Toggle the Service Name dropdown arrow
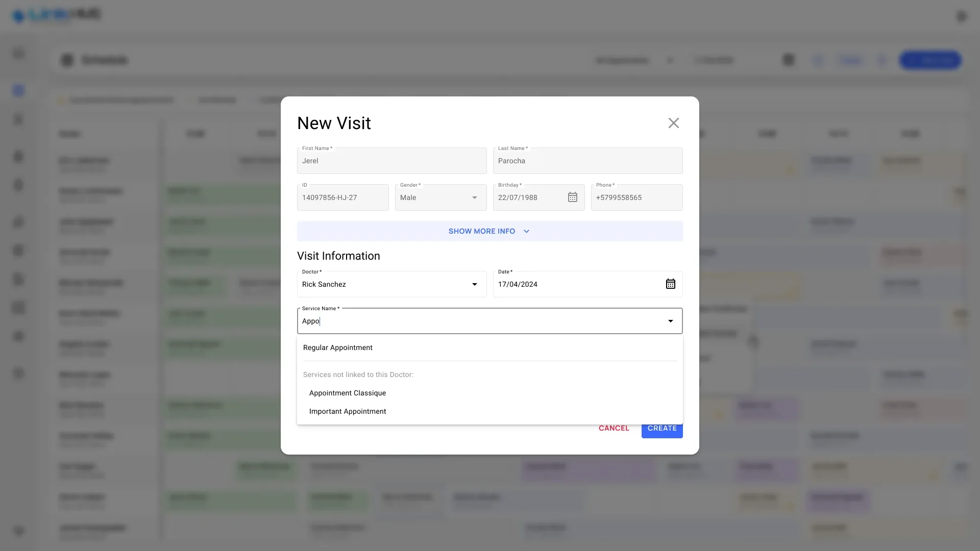Viewport: 980px width, 551px height. click(x=671, y=321)
